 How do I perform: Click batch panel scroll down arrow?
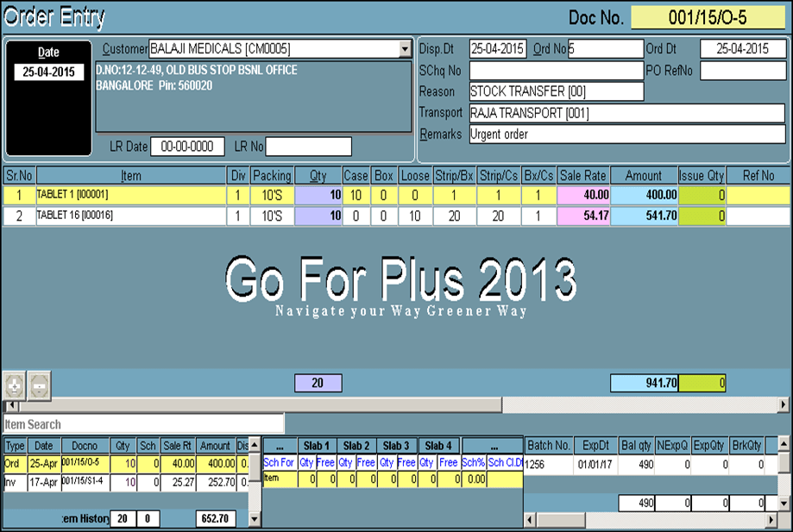pos(784,504)
